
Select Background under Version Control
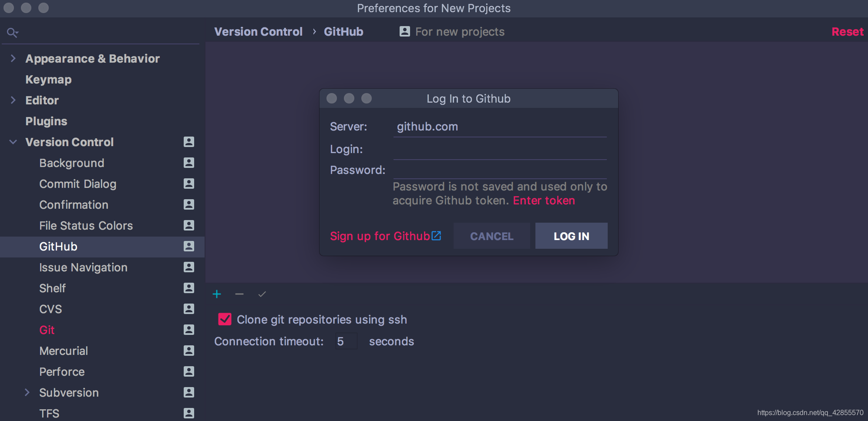coord(72,163)
